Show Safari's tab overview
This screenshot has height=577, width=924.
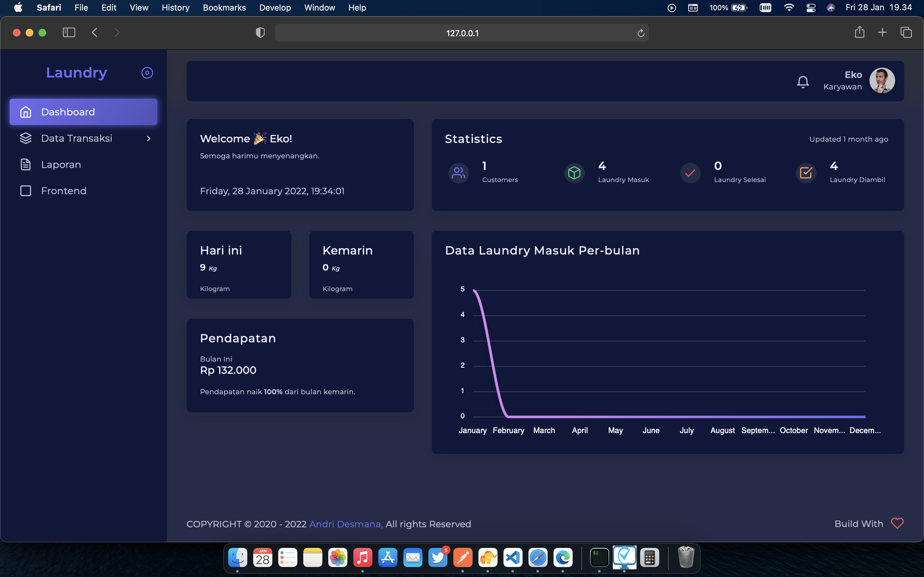(906, 32)
